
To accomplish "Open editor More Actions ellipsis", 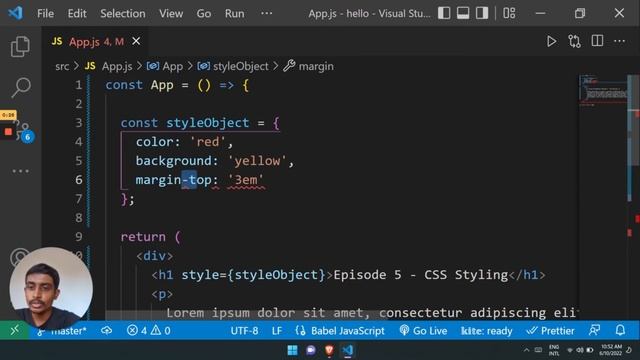I will pos(619,41).
